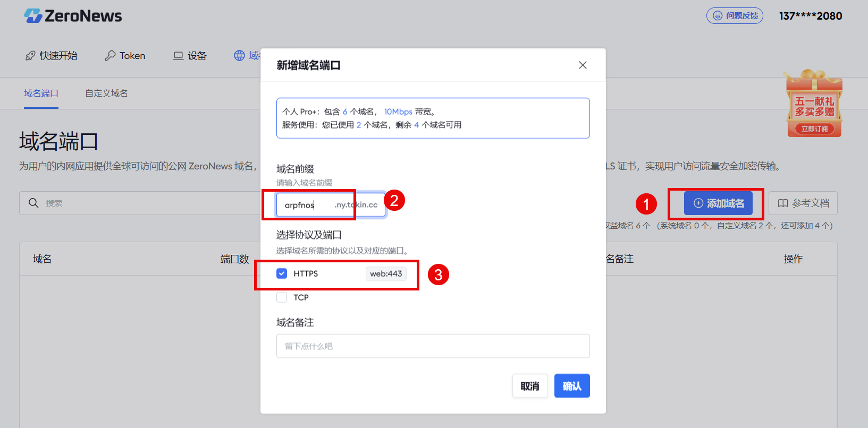
Task: Click the laptop icon beside 设备
Action: [178, 56]
